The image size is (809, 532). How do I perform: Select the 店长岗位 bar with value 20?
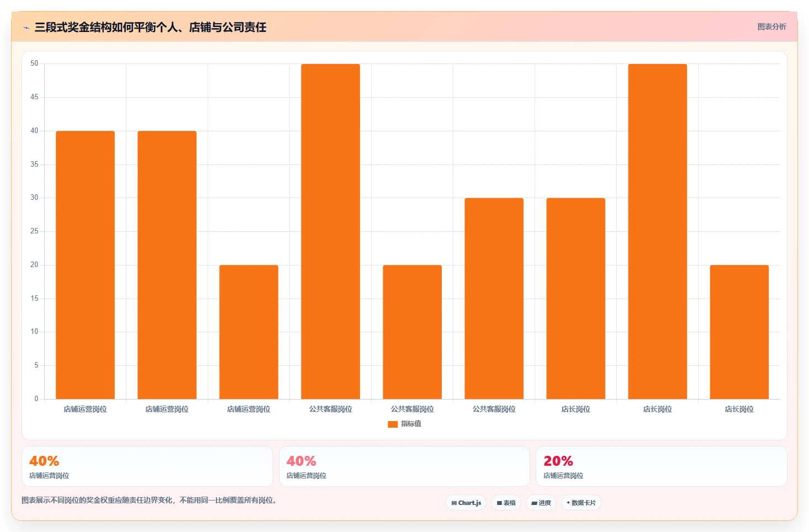tap(739, 332)
